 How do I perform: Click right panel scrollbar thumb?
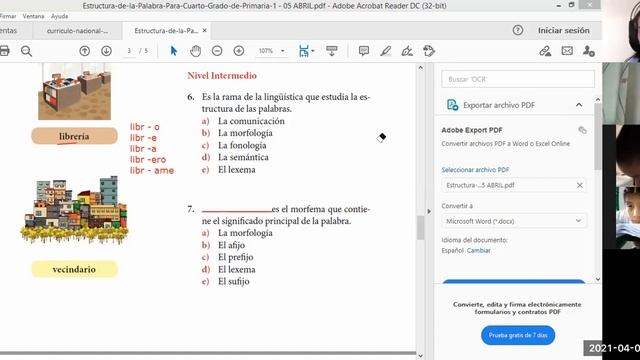[598, 137]
